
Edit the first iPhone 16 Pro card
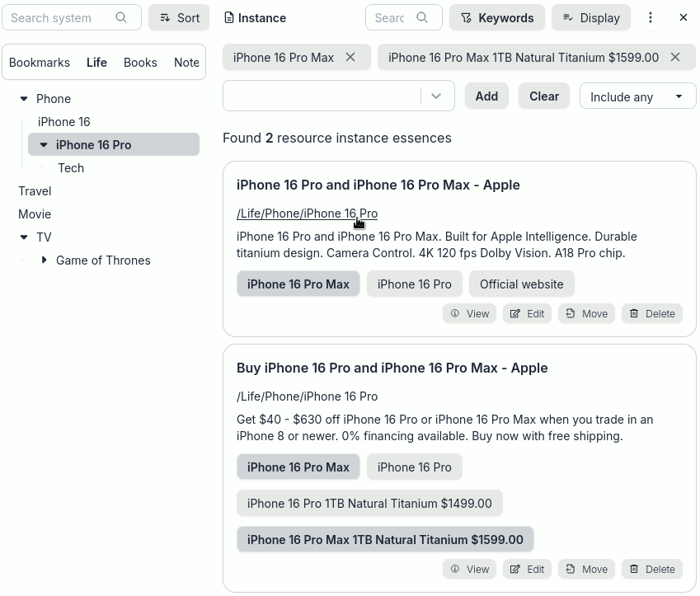[527, 313]
